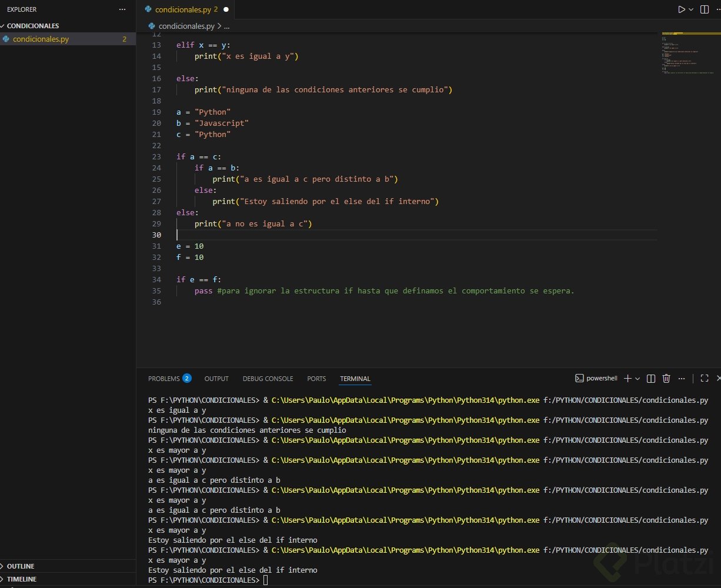Maximize the terminal panel size
This screenshot has height=588, width=721.
pos(704,379)
